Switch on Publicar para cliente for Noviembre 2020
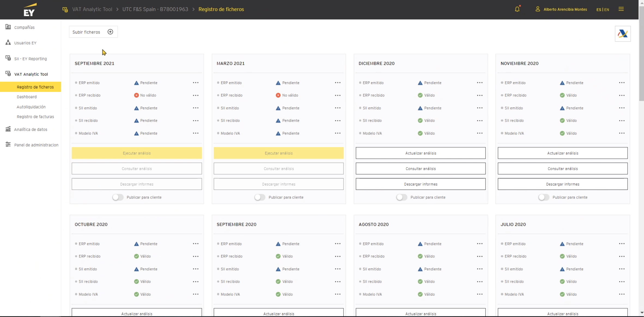This screenshot has height=317, width=644. 543,197
